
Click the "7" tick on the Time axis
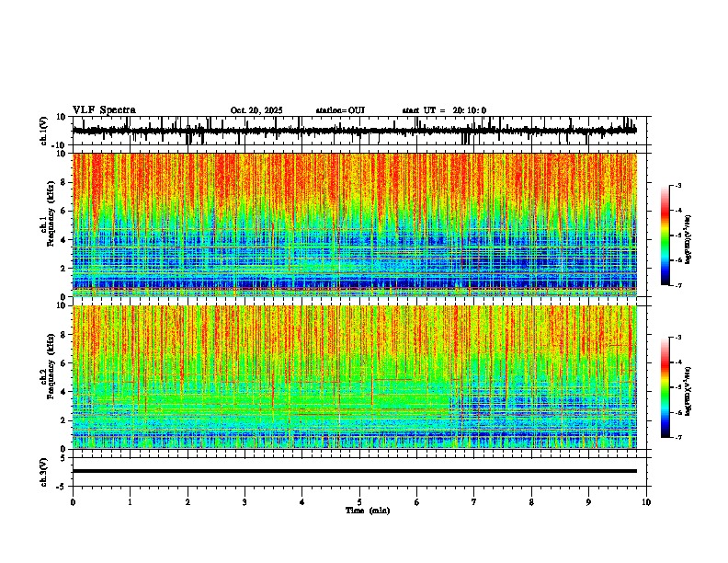pyautogui.click(x=474, y=502)
